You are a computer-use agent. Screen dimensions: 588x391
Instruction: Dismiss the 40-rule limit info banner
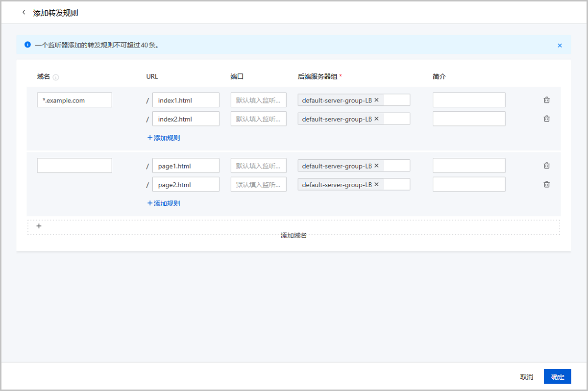coord(560,46)
